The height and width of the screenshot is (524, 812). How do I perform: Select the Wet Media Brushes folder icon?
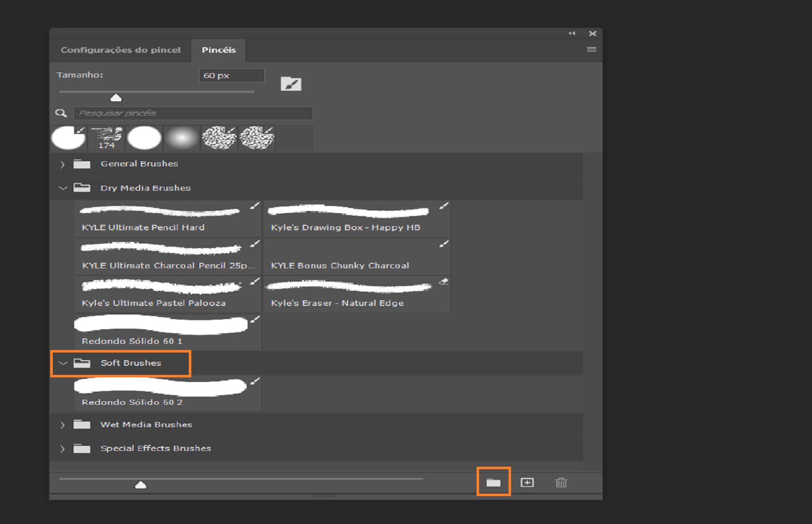click(82, 425)
